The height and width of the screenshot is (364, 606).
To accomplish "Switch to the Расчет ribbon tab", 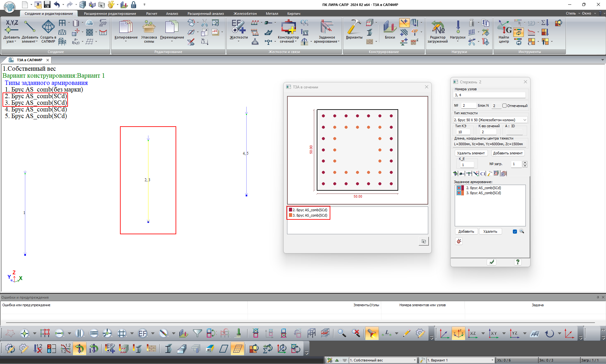I will coord(152,14).
